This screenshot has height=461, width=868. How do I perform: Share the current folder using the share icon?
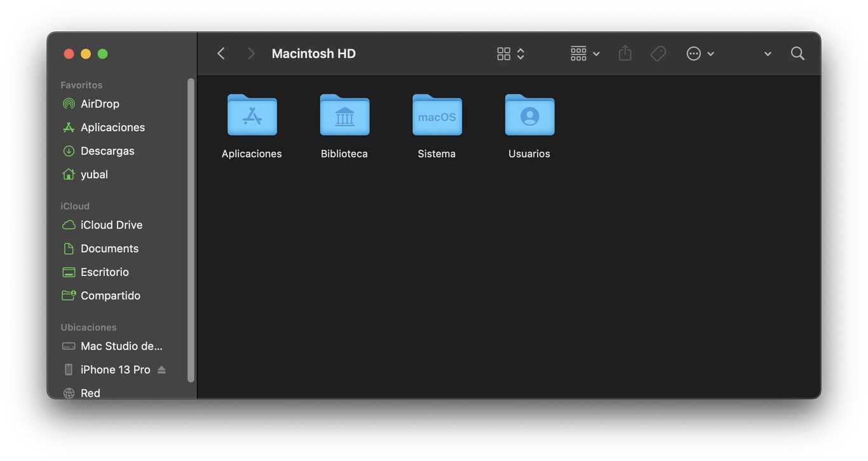pyautogui.click(x=625, y=53)
